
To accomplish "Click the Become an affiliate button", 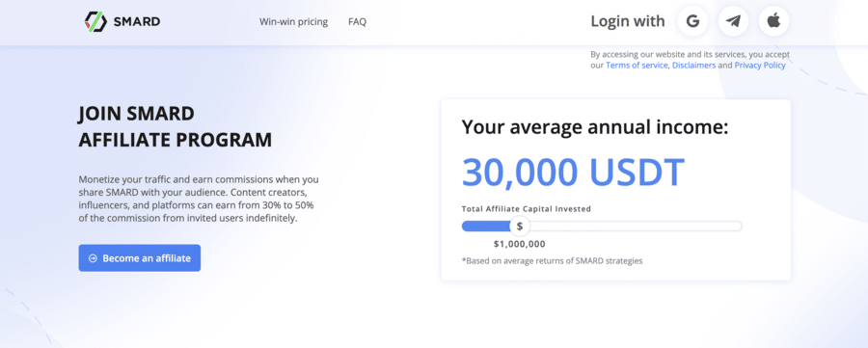I will pos(140,257).
